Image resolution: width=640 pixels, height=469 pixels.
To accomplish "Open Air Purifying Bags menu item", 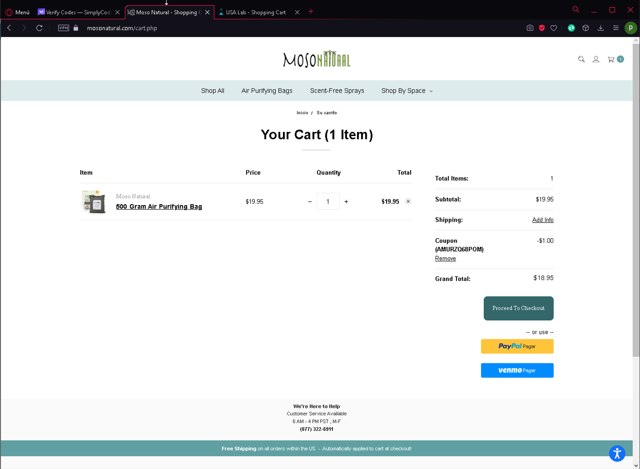I will pos(267,91).
